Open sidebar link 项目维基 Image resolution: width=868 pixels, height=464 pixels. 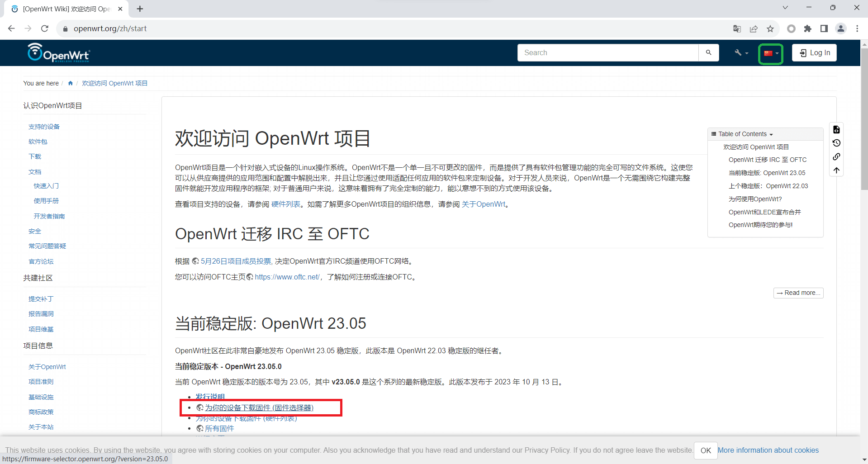pyautogui.click(x=41, y=329)
